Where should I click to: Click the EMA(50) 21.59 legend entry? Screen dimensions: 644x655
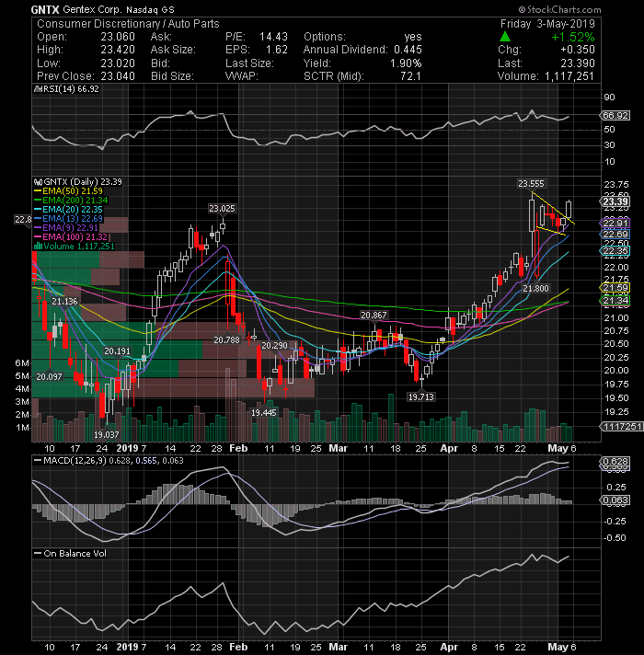(x=68, y=191)
